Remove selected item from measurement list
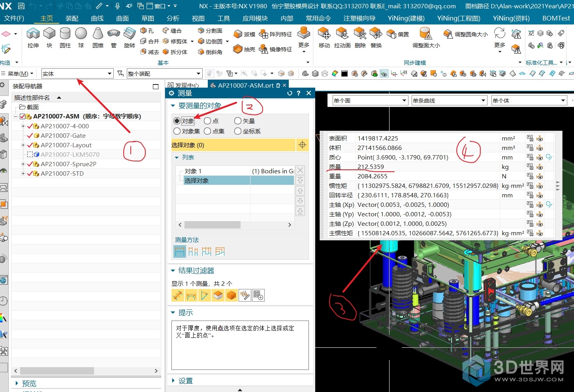This screenshot has height=392, width=574. pyautogui.click(x=301, y=170)
